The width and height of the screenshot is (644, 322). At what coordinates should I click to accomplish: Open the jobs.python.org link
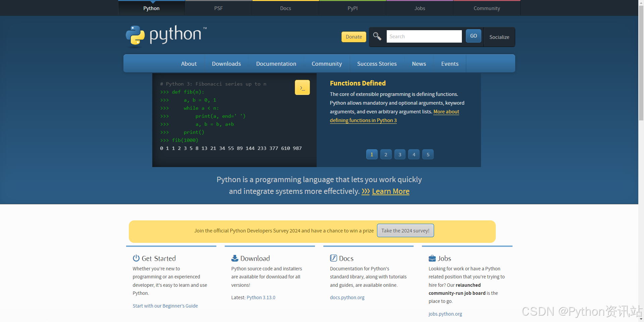tap(445, 314)
